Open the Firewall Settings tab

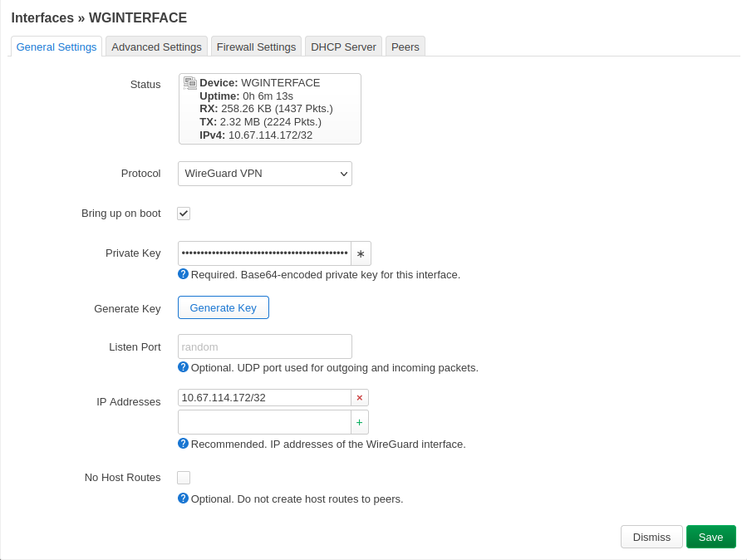(256, 47)
